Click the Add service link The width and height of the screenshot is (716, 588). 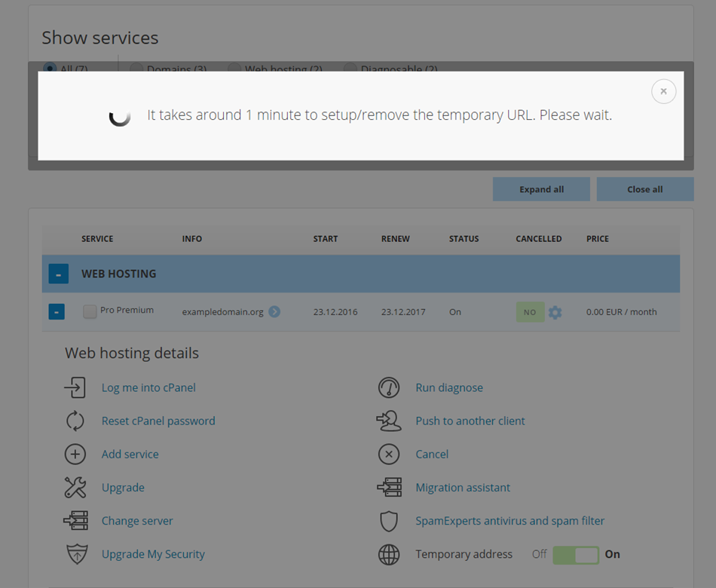(x=130, y=454)
